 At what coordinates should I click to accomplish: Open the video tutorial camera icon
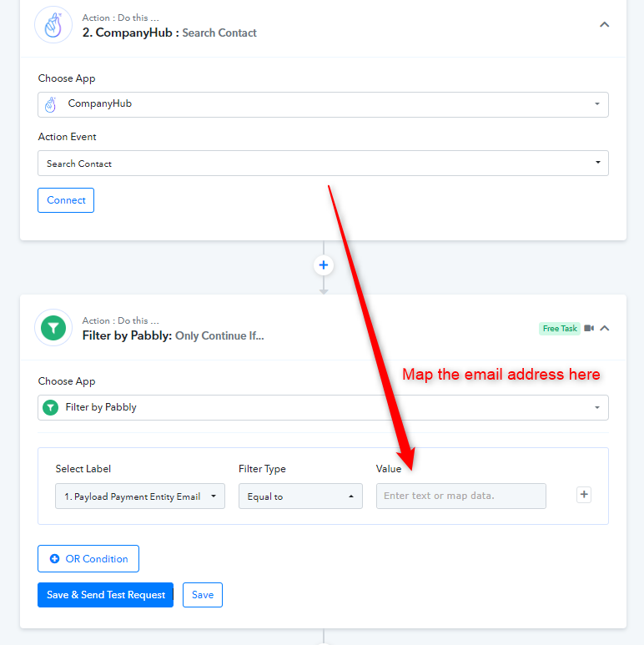[x=589, y=328]
